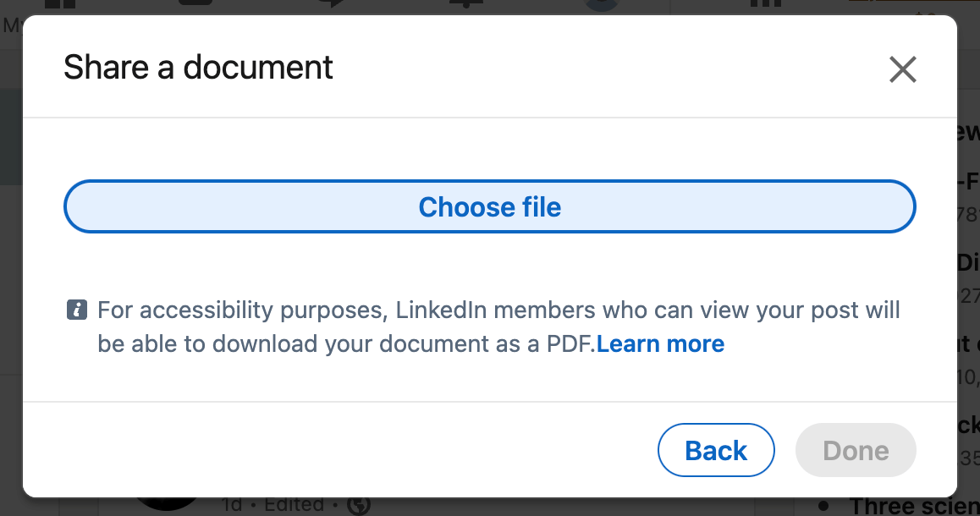Click the profile avatar circle in the top toolbar
The image size is (980, 516).
click(601, 4)
